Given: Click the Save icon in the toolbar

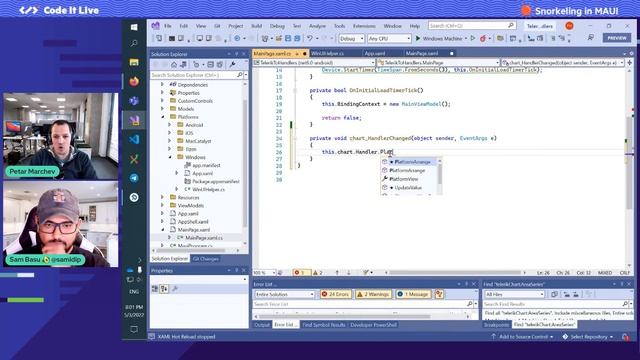Looking at the screenshot, I should [x=288, y=38].
